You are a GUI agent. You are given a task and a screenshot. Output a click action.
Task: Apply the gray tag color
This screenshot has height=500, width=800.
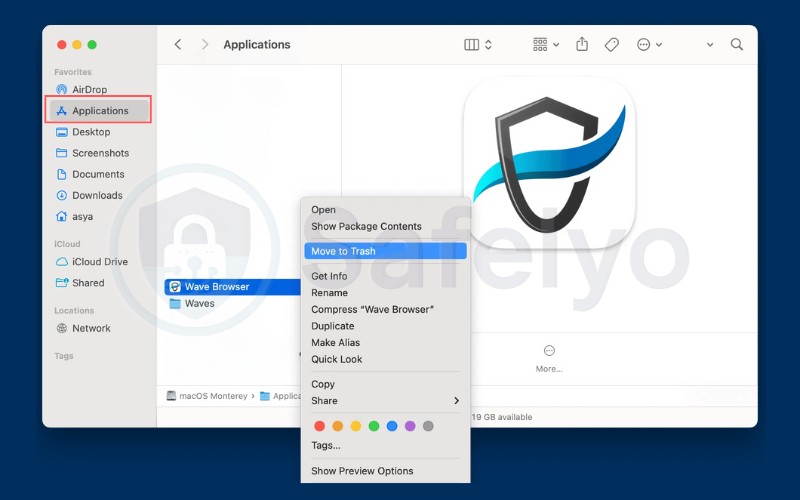tap(428, 426)
